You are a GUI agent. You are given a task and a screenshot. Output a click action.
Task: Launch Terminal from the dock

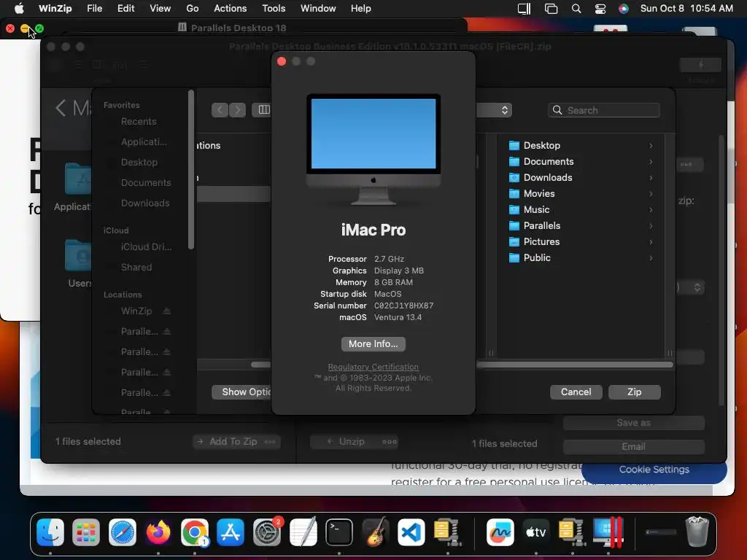(339, 532)
